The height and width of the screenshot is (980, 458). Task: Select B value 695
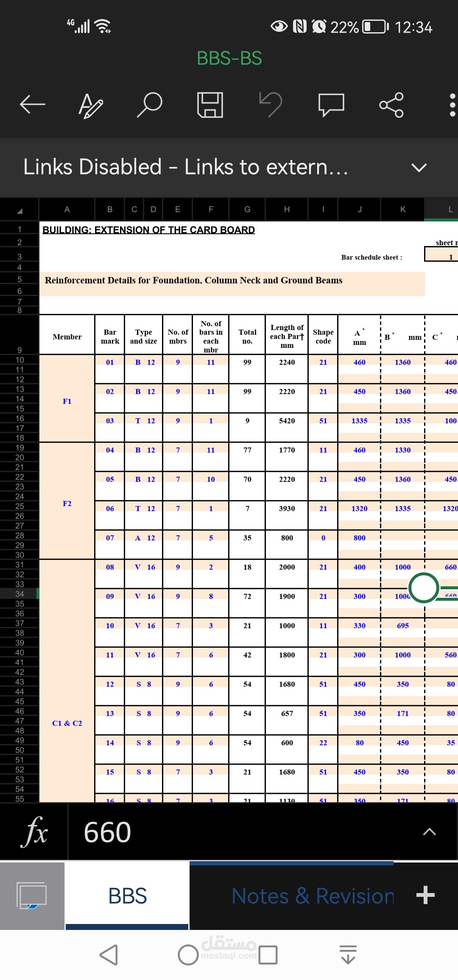[x=403, y=625]
